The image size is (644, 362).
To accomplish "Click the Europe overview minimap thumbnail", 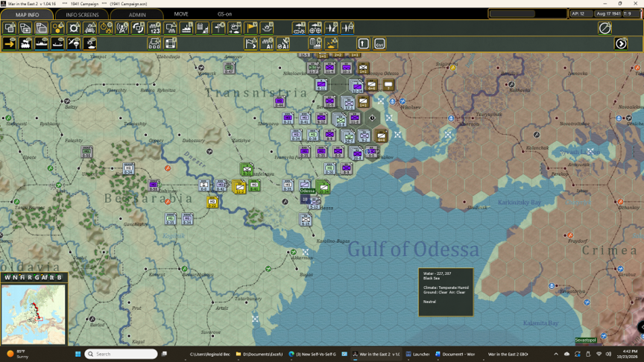I will [x=34, y=314].
